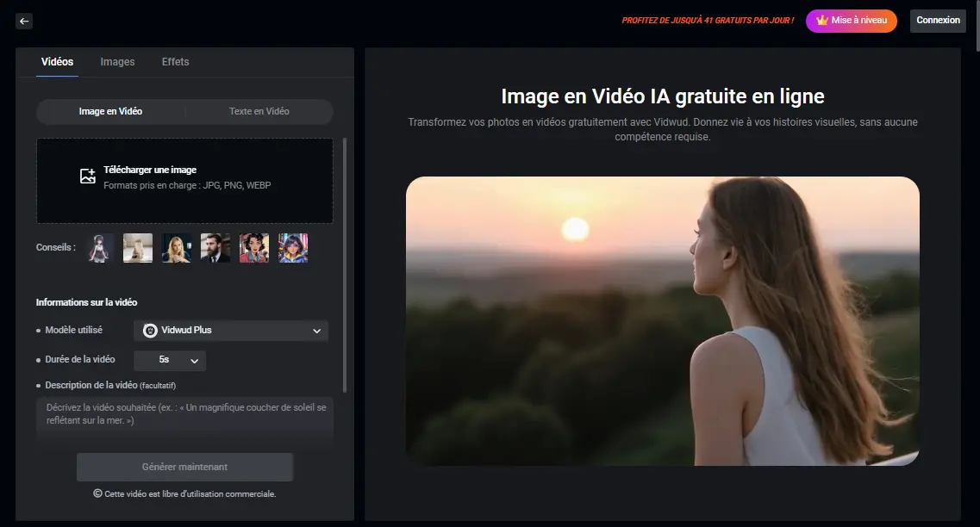Screen dimensions: 980x527
Task: Click the back arrow icon
Action: point(24,21)
